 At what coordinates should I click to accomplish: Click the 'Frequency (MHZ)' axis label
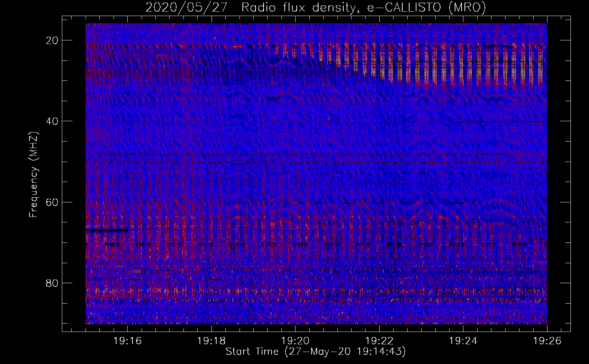pyautogui.click(x=33, y=174)
